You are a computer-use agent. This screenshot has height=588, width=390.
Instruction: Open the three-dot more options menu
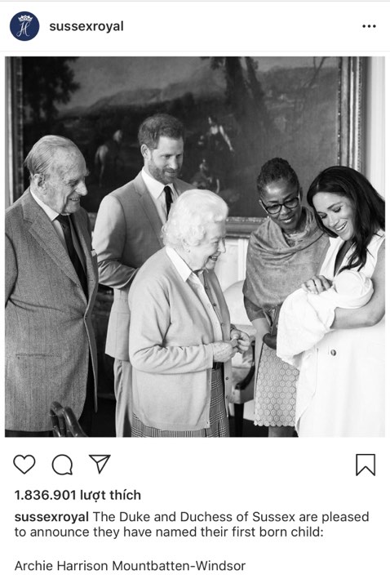[x=369, y=26]
